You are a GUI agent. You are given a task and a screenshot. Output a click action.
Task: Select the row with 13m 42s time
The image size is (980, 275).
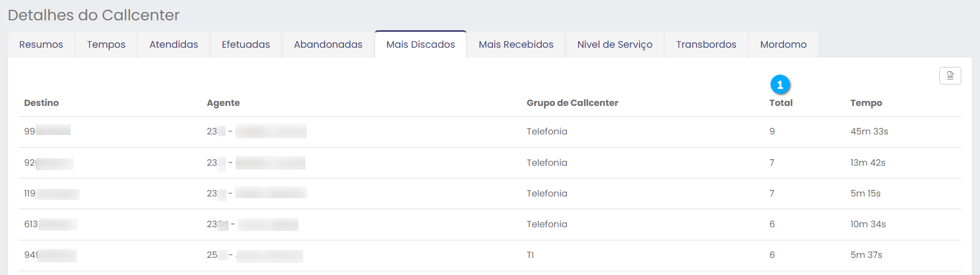(x=868, y=163)
